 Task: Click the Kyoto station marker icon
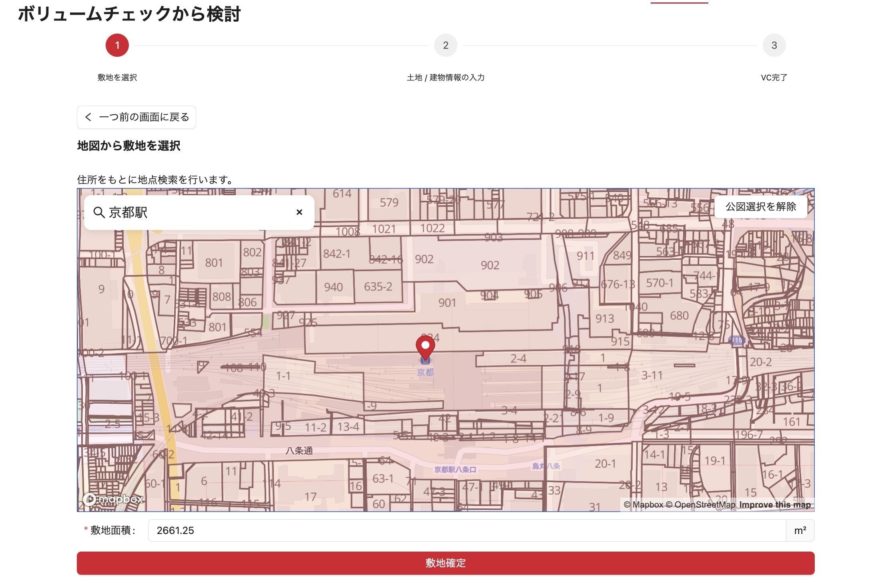(425, 362)
